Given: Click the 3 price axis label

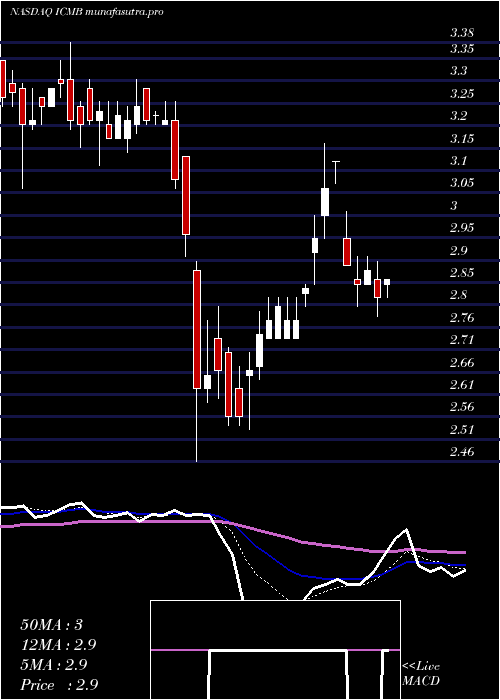Looking at the screenshot, I should click(x=454, y=206).
